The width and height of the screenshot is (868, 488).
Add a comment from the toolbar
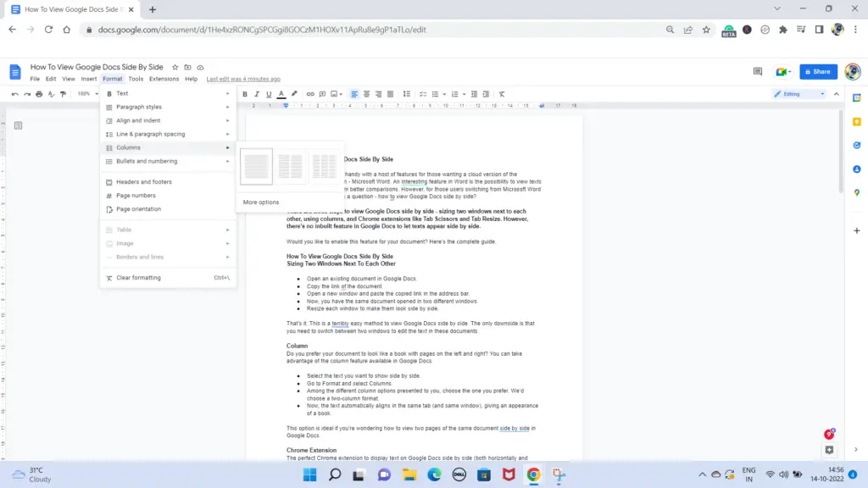(x=322, y=94)
